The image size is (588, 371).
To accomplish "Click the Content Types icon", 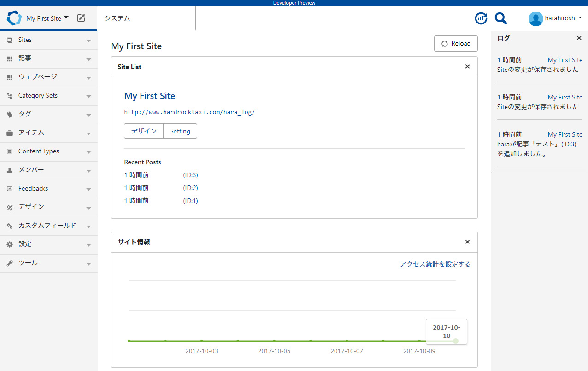I will click(x=10, y=151).
